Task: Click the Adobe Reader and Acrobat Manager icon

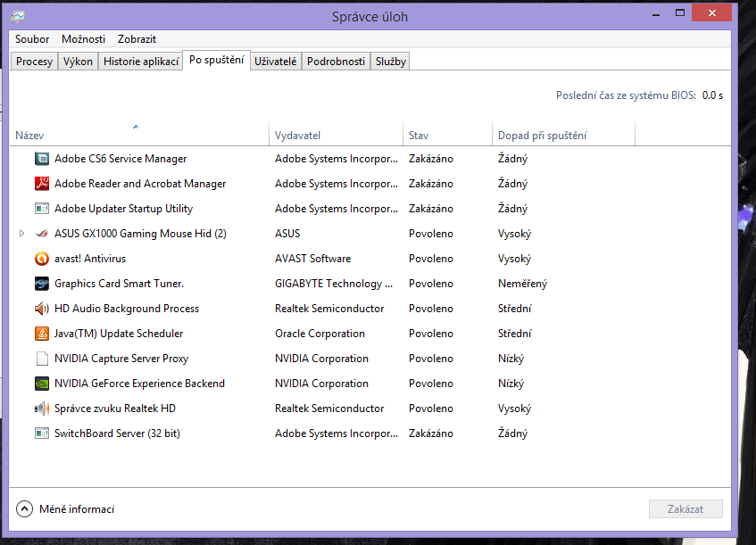Action: coord(41,184)
